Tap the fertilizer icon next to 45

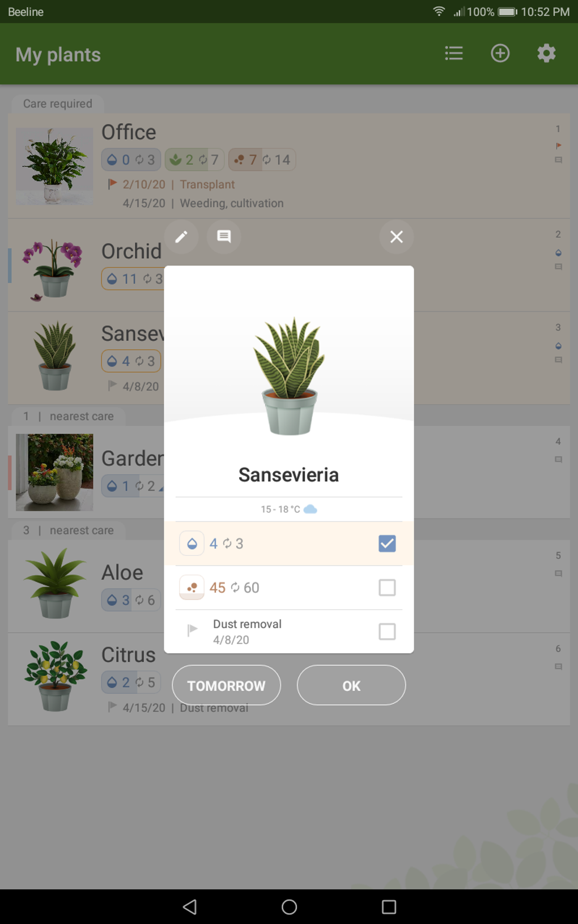tap(192, 588)
